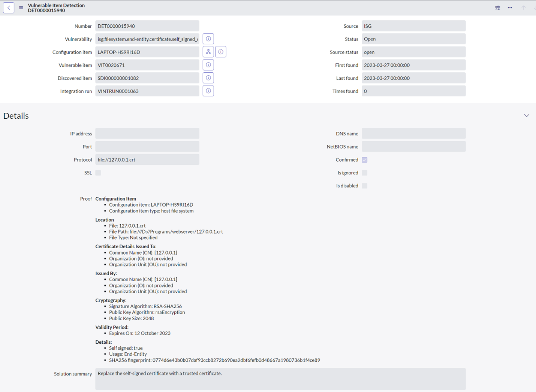Preview the Configuration item record info

[221, 52]
